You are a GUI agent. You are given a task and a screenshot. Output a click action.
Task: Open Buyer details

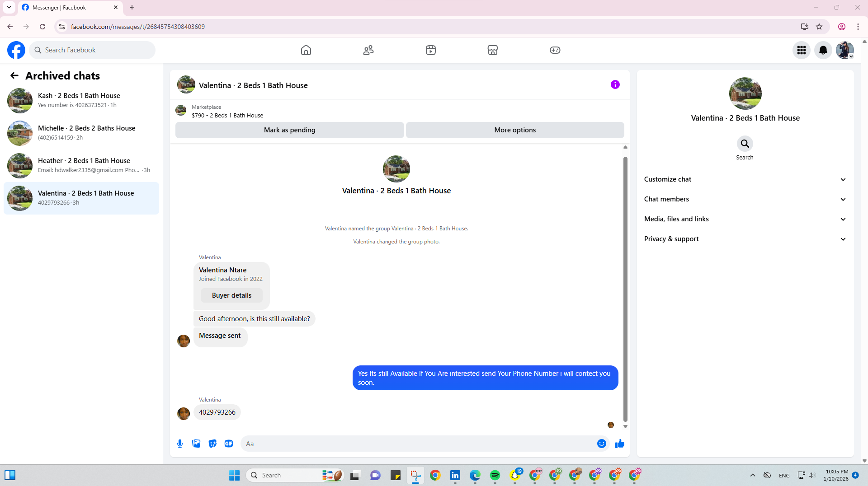(x=231, y=295)
